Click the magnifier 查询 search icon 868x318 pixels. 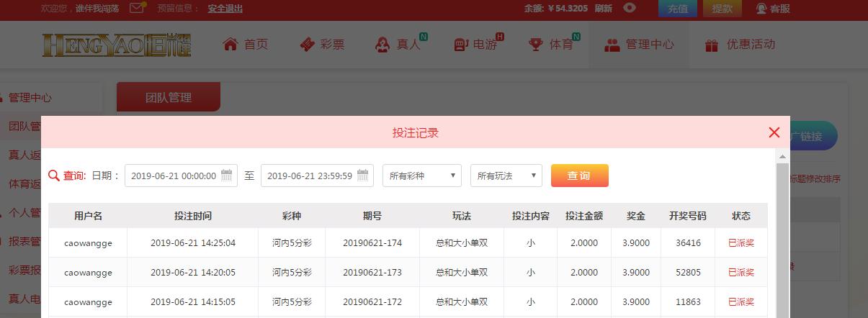[x=53, y=176]
